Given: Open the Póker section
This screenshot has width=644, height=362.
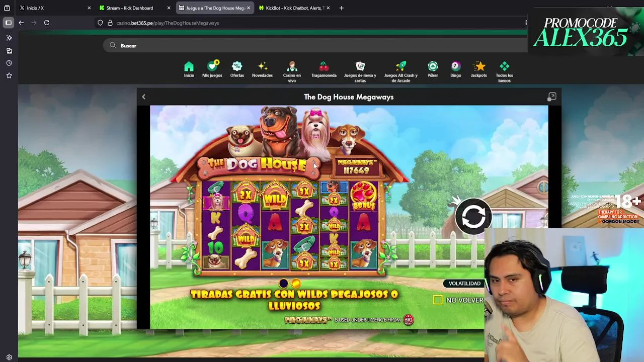Looking at the screenshot, I should [x=433, y=69].
